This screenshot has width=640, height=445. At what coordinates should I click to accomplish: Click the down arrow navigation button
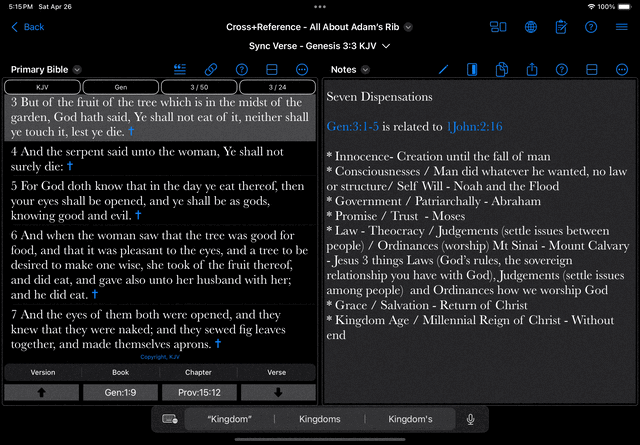[278, 392]
